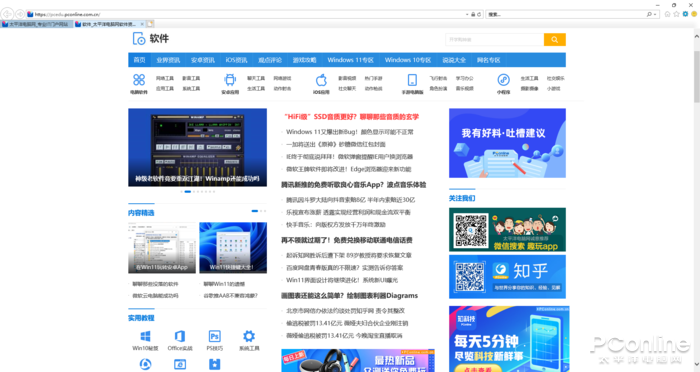The height and width of the screenshot is (372, 700).
Task: Expand the address bar dropdown arrow
Action: pyautogui.click(x=467, y=14)
